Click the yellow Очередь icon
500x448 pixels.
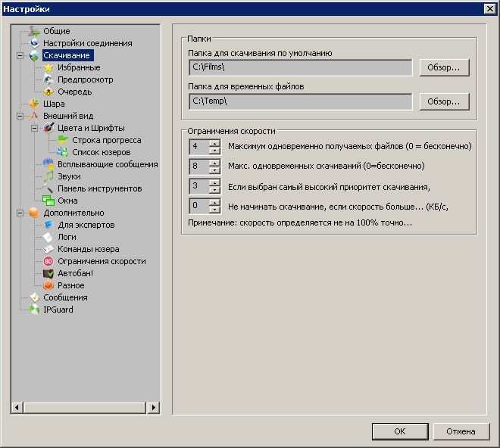pyautogui.click(x=48, y=92)
